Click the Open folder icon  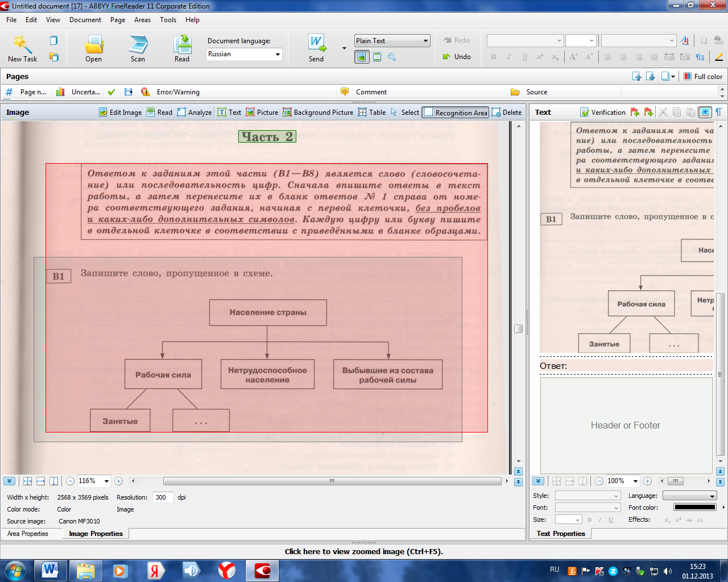(94, 48)
